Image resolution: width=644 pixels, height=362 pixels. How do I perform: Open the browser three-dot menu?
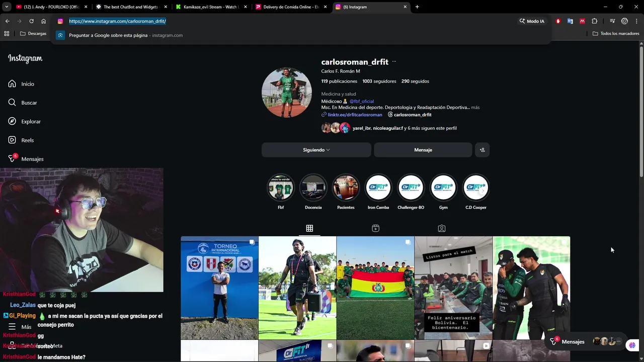[x=636, y=21]
